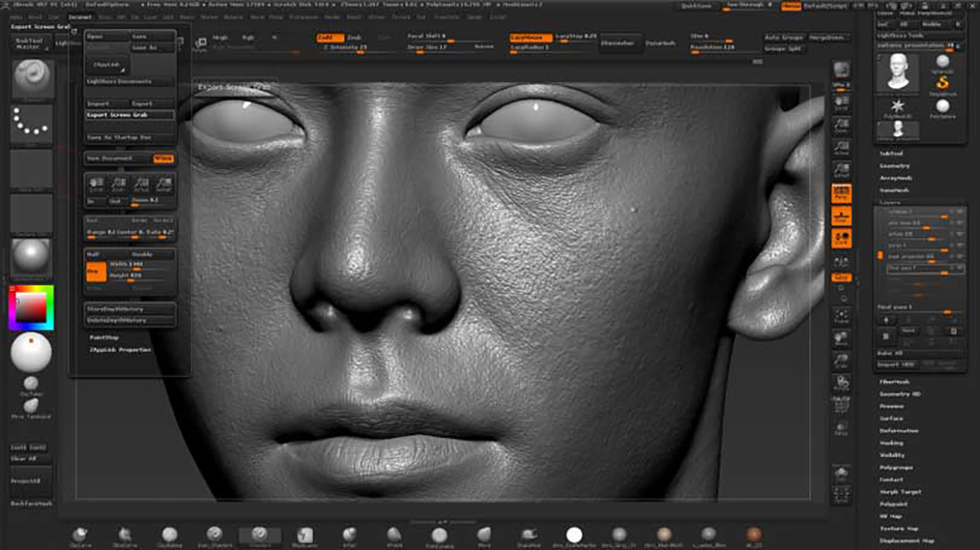
Task: Select the white material sphere in bottom shelf
Action: pos(573,535)
